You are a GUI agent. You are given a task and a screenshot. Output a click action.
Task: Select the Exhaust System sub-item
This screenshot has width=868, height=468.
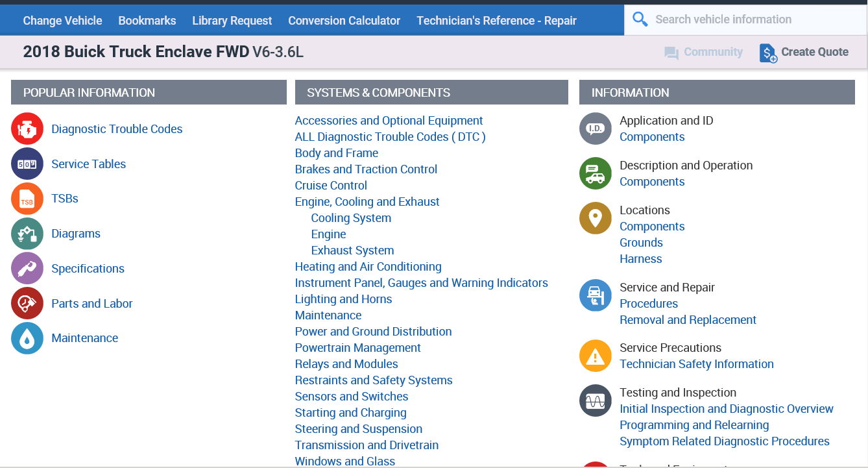tap(353, 251)
